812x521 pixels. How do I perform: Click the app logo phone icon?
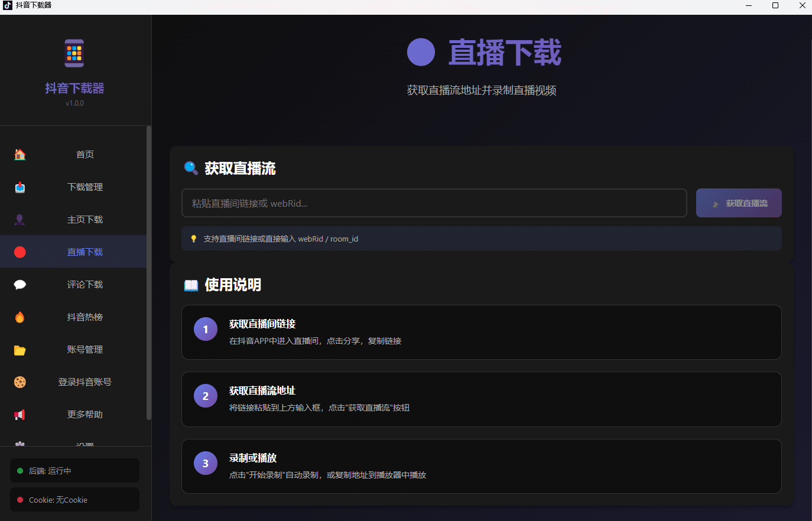click(74, 53)
